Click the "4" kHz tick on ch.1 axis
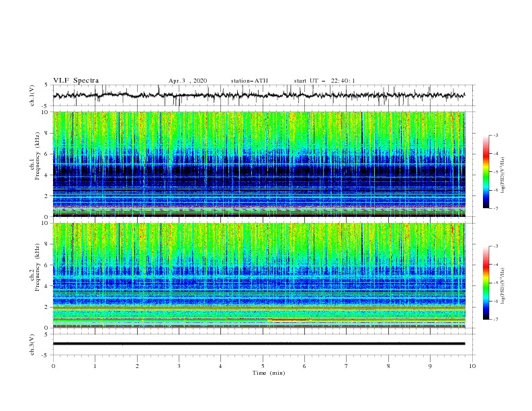 coord(46,175)
